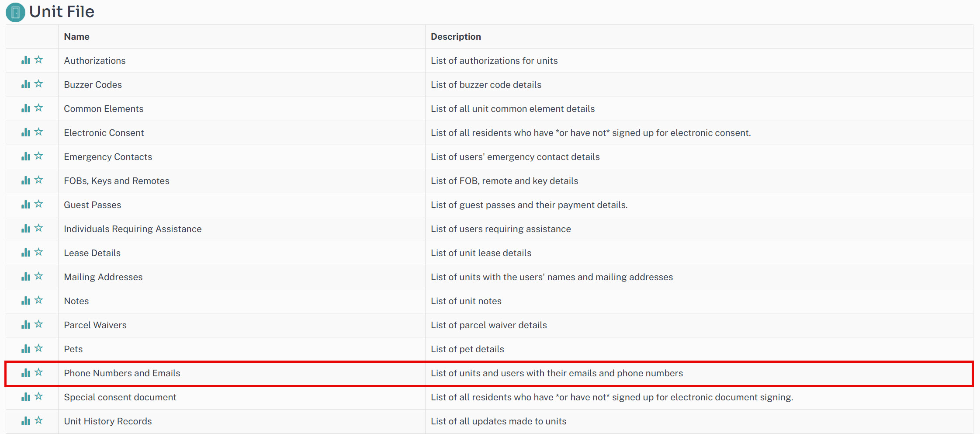Select the Lease Details name
Image resolution: width=980 pixels, height=434 pixels.
[92, 253]
